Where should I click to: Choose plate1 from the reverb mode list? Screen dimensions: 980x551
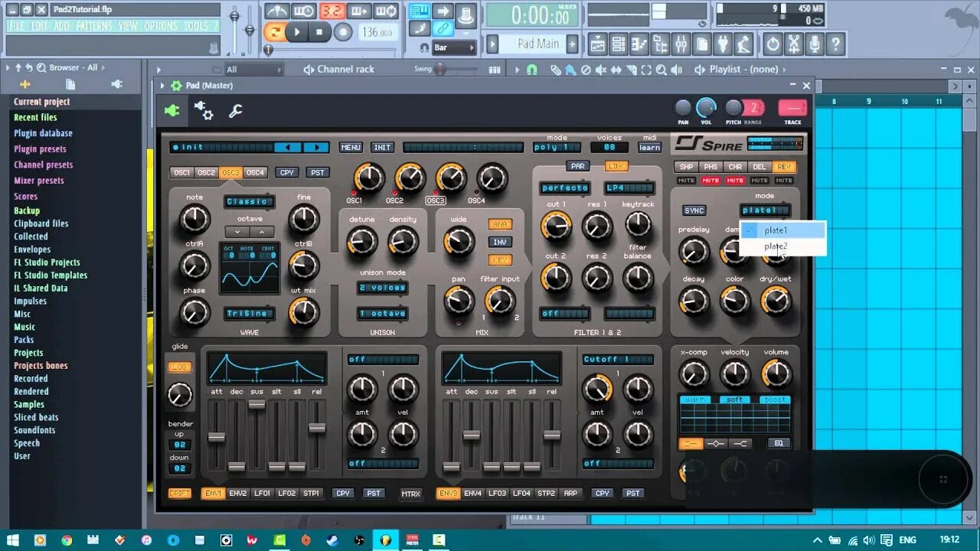[x=782, y=230]
